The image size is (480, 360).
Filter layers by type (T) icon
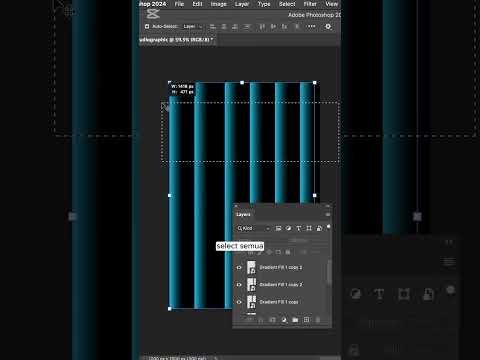(x=299, y=228)
